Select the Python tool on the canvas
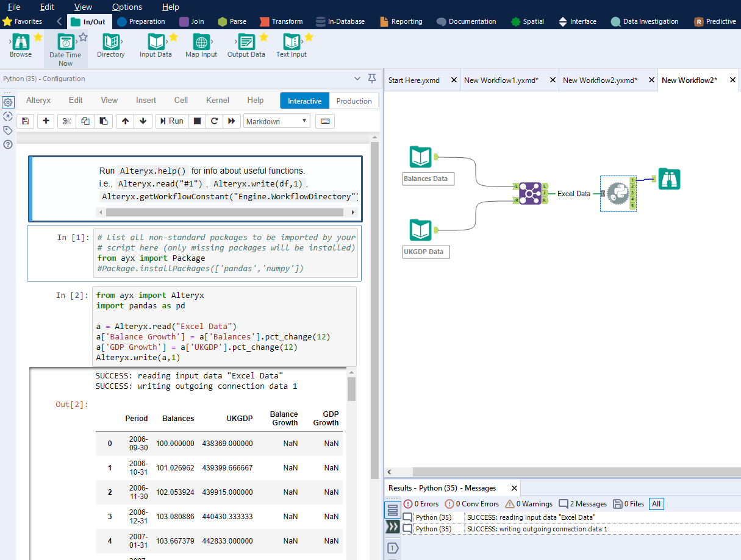The width and height of the screenshot is (741, 560). pyautogui.click(x=618, y=194)
